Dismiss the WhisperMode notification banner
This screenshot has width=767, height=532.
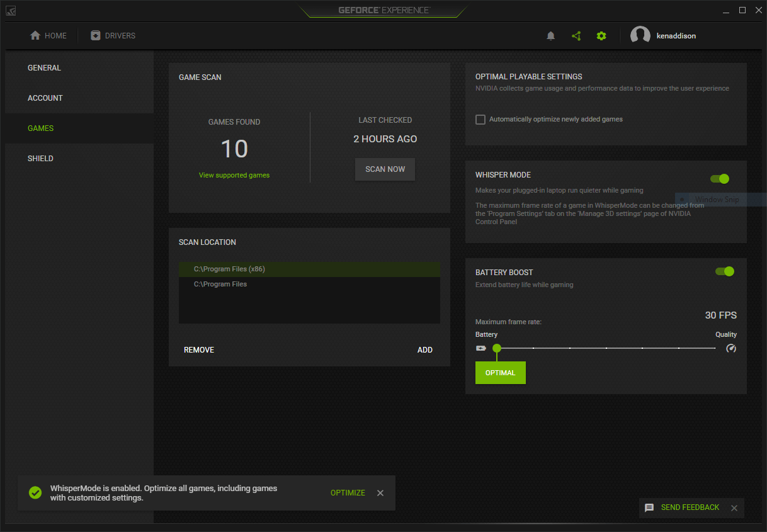click(x=380, y=493)
